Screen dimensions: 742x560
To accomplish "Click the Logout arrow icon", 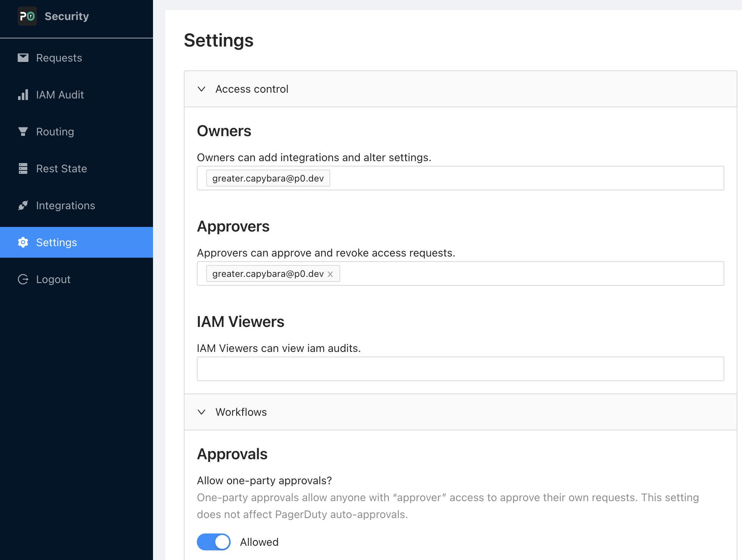I will [x=23, y=279].
